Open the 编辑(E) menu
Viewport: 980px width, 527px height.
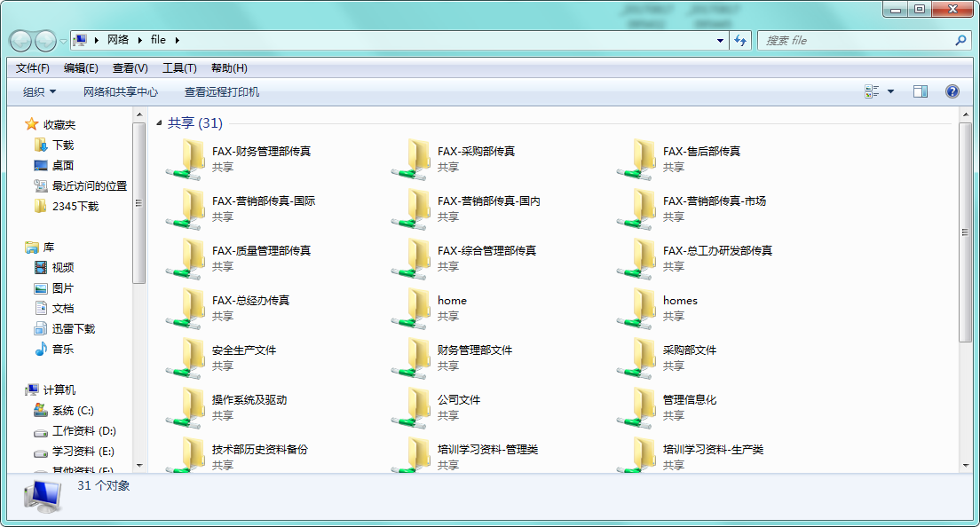(81, 68)
